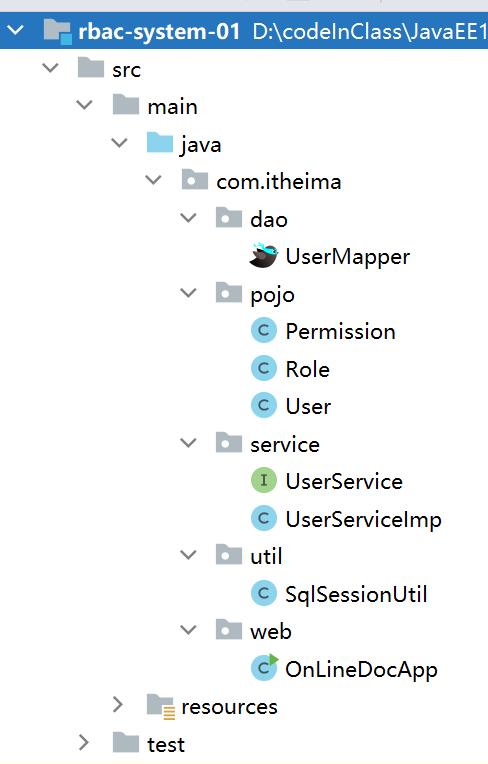Image resolution: width=488 pixels, height=764 pixels.
Task: Collapse the com.itheima package chevron
Action: point(153,180)
